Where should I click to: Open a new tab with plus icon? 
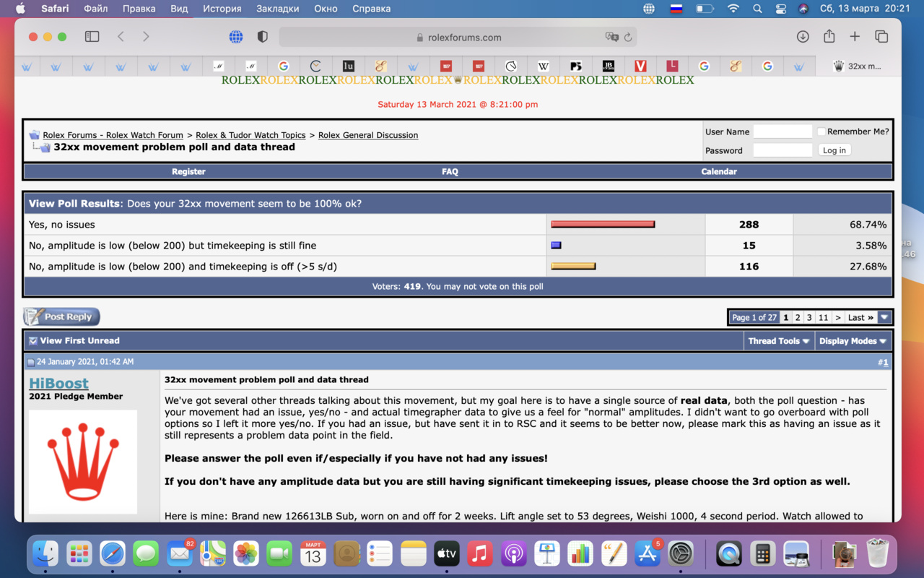(855, 37)
